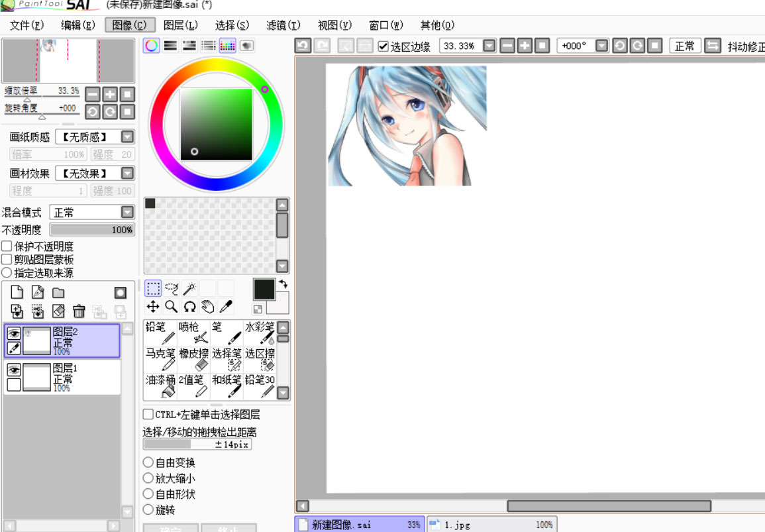Select the 铅笔 pencil brush

tap(160, 333)
